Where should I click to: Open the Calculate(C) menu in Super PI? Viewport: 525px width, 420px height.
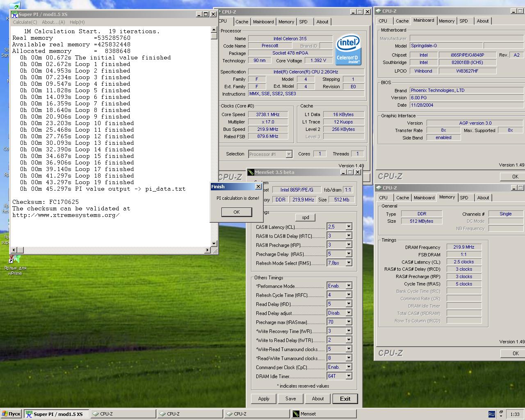tap(25, 22)
